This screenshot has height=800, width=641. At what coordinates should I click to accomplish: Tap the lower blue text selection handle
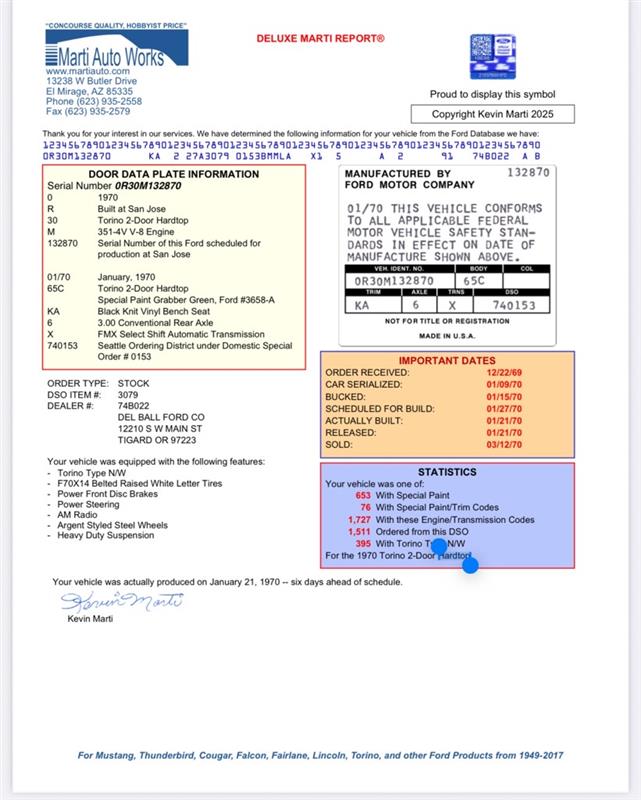[470, 565]
